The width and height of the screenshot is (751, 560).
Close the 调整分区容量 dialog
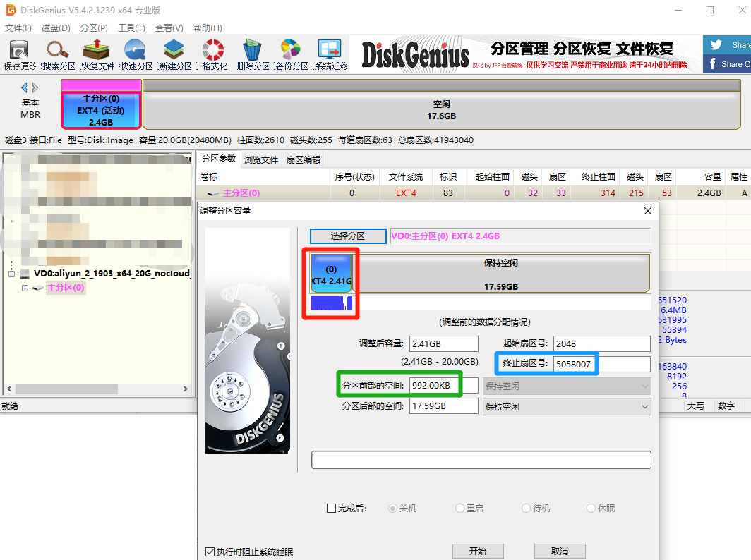tap(647, 211)
